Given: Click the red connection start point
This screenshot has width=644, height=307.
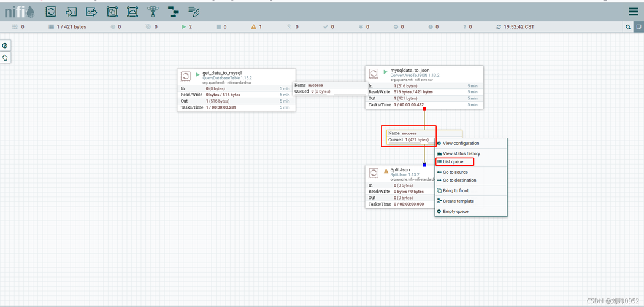Looking at the screenshot, I should pos(424,109).
